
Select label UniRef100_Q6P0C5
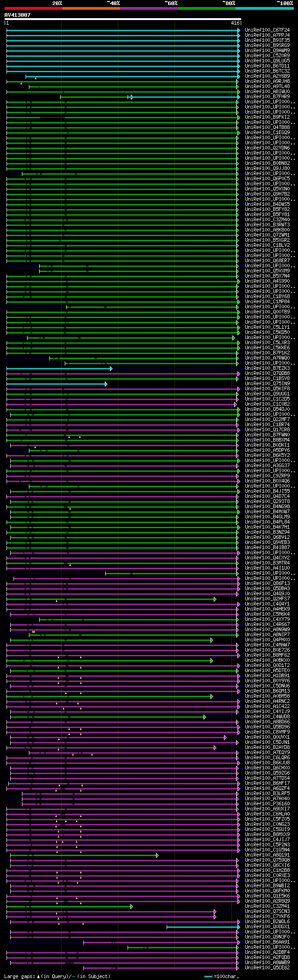pyautogui.click(x=267, y=179)
